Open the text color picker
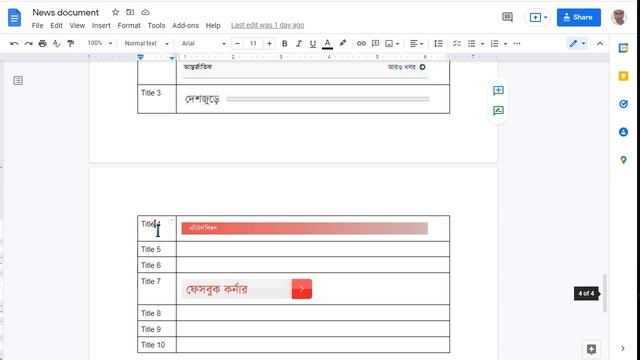640x360 pixels. (327, 43)
